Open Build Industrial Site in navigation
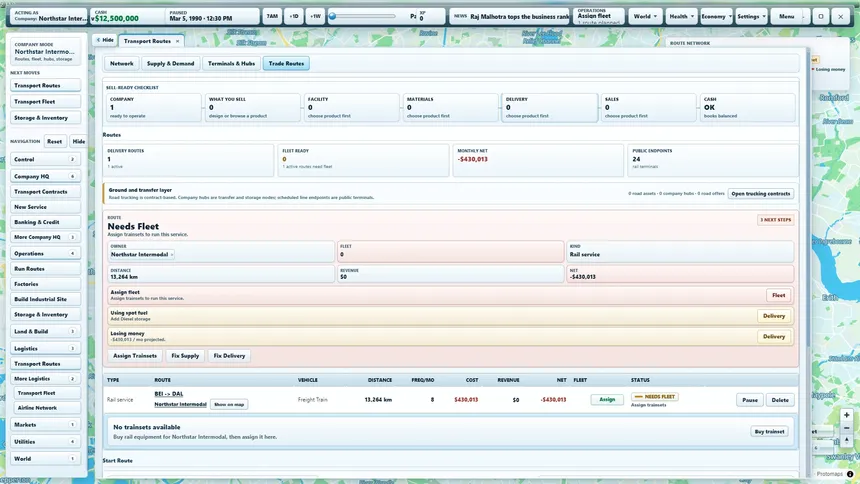Image resolution: width=860 pixels, height=484 pixels. click(45, 299)
